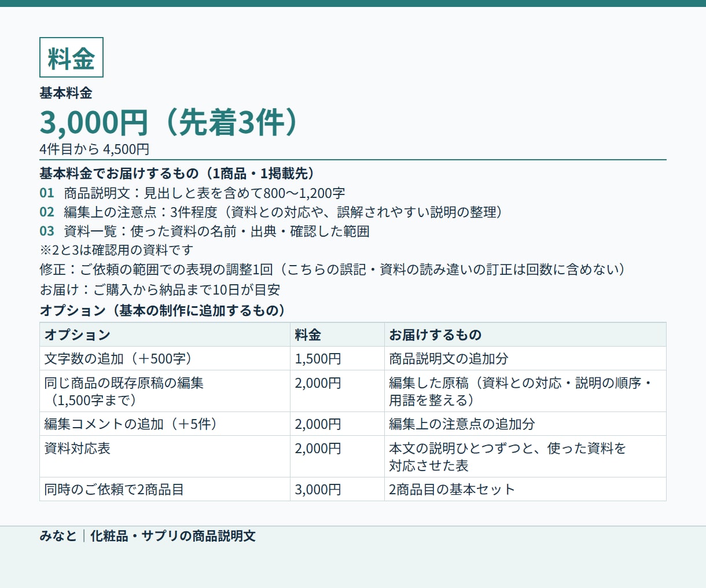Click the 3,000円（先着3件） price text
Viewport: 706px width, 588px height.
tap(170, 122)
